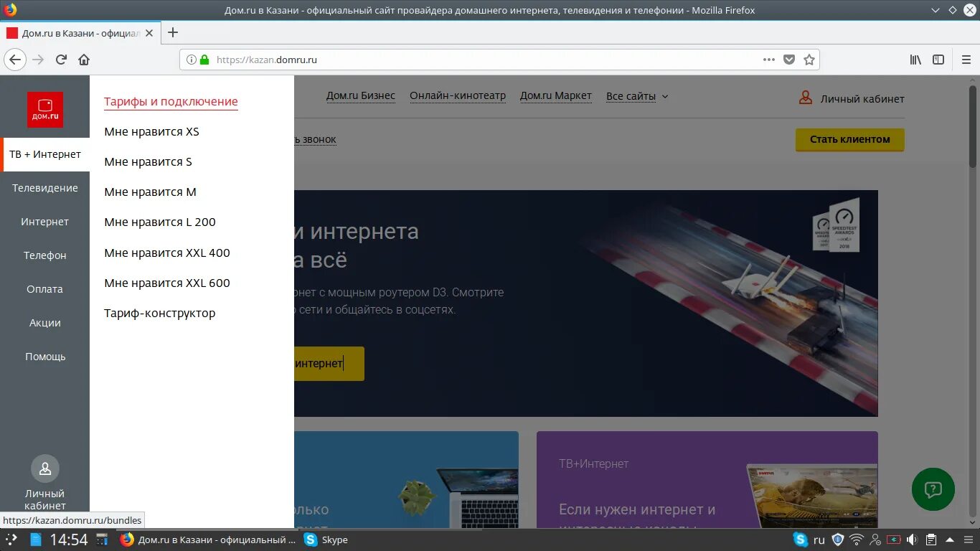Open the volume speaker tray icon
The image size is (980, 551).
tap(912, 540)
